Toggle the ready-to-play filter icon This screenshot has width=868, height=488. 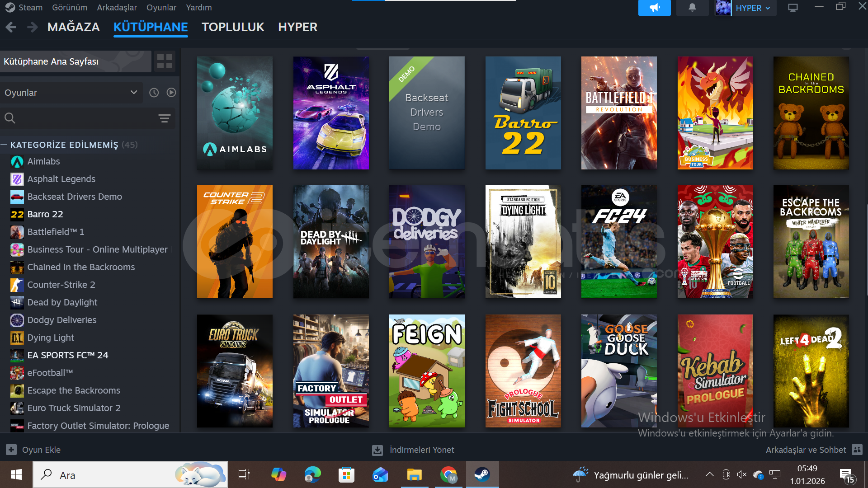pos(171,93)
